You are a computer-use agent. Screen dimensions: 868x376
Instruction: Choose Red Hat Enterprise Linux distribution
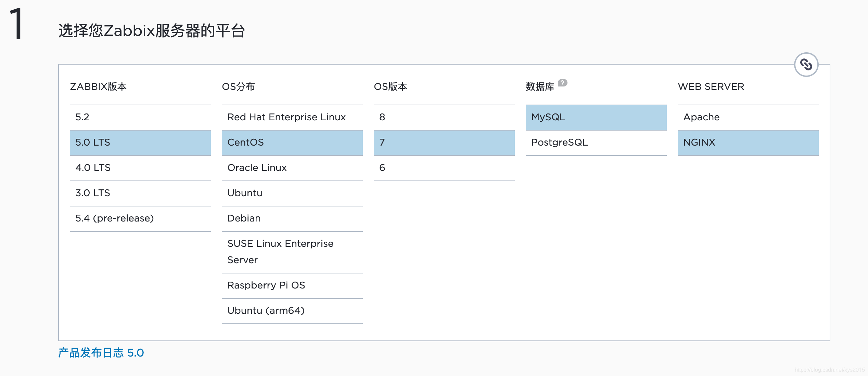click(x=292, y=117)
